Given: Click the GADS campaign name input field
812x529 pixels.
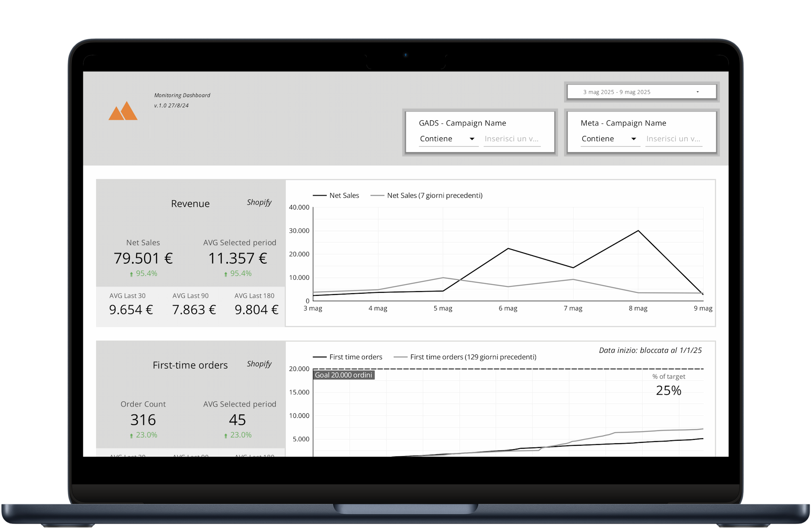Looking at the screenshot, I should [x=512, y=139].
